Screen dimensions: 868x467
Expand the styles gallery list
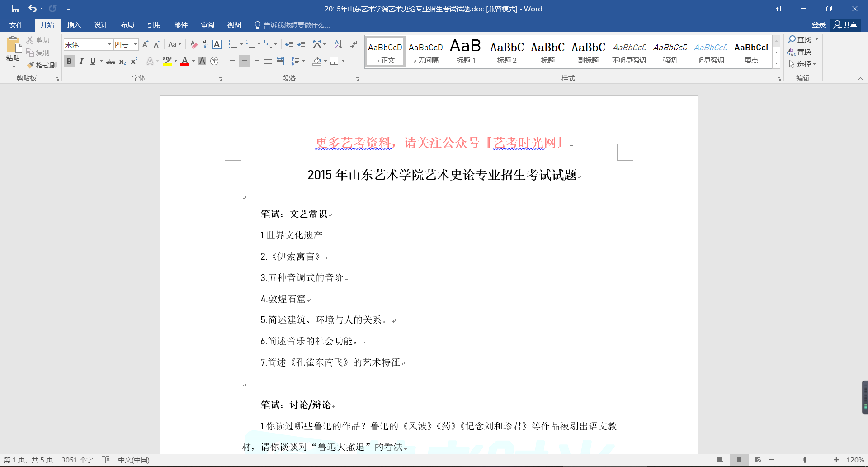[776, 63]
